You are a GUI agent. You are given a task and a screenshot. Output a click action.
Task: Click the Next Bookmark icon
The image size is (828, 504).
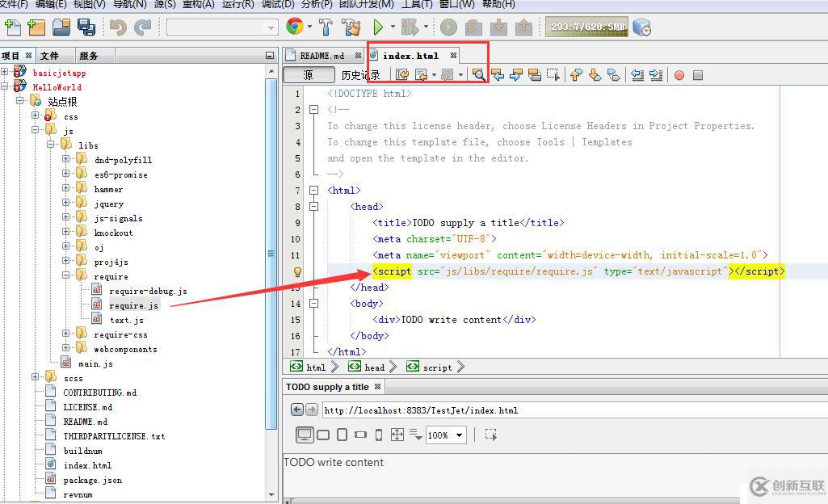(x=595, y=75)
